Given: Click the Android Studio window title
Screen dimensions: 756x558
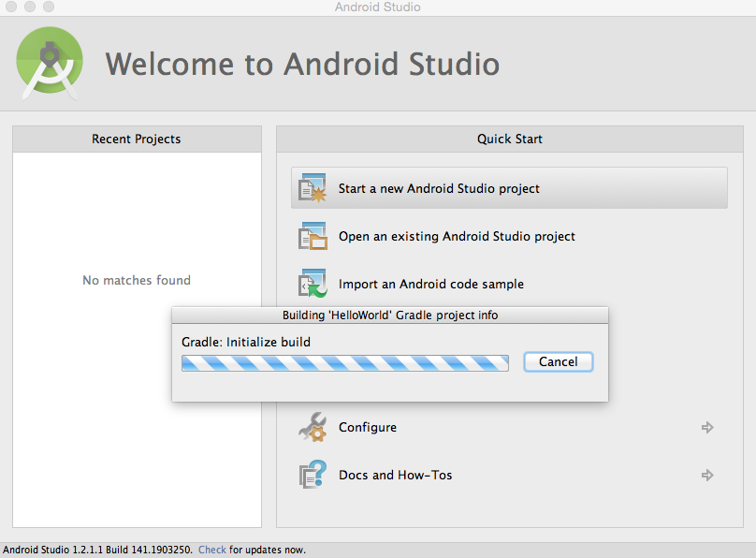Looking at the screenshot, I should point(377,7).
